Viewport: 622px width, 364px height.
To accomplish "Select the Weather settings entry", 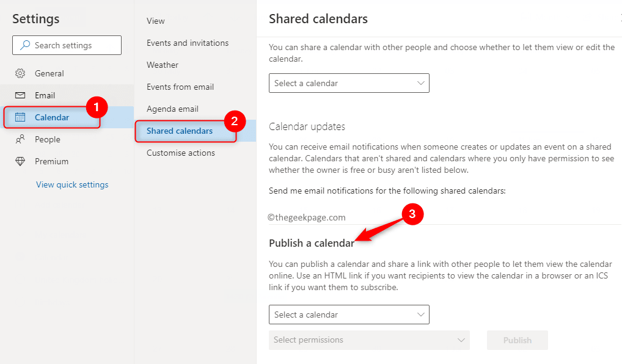I will pyautogui.click(x=162, y=65).
